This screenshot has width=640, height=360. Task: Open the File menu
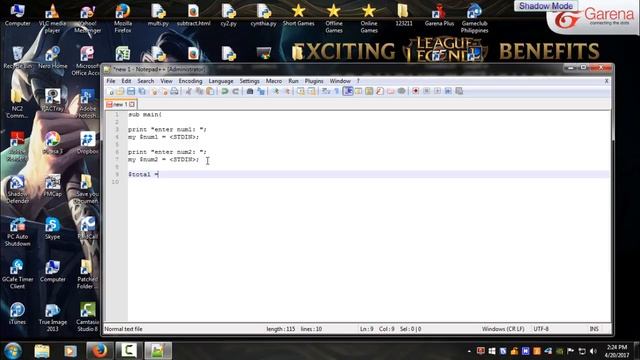[x=111, y=81]
